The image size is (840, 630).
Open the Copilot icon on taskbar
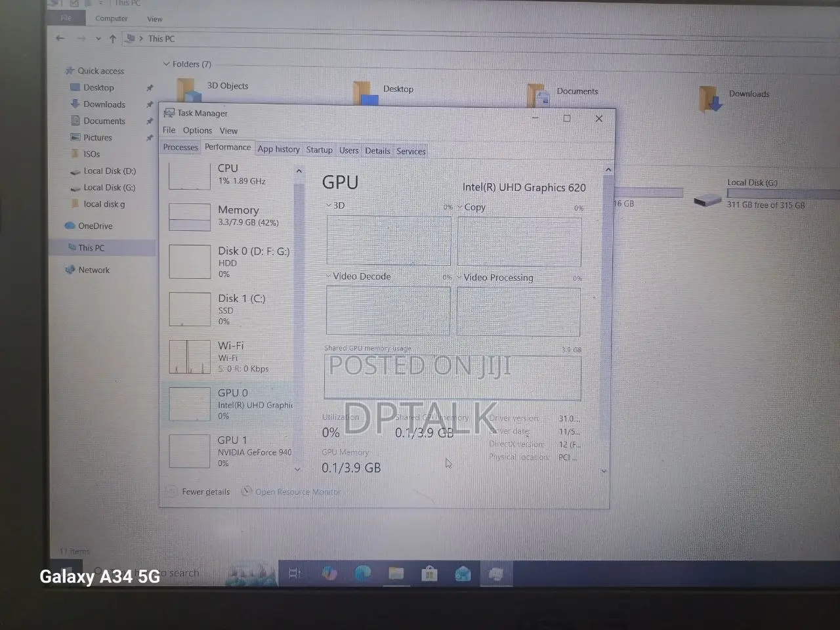[x=329, y=574]
